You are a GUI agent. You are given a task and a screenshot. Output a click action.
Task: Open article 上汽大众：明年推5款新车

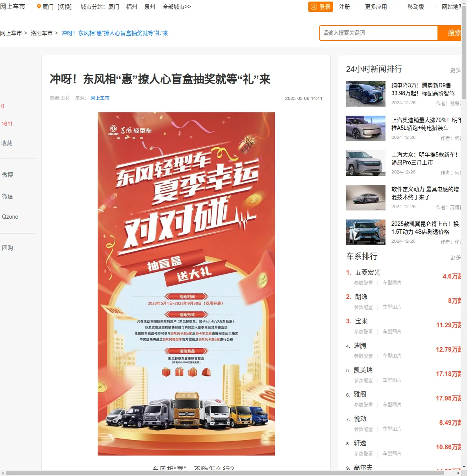(x=425, y=159)
